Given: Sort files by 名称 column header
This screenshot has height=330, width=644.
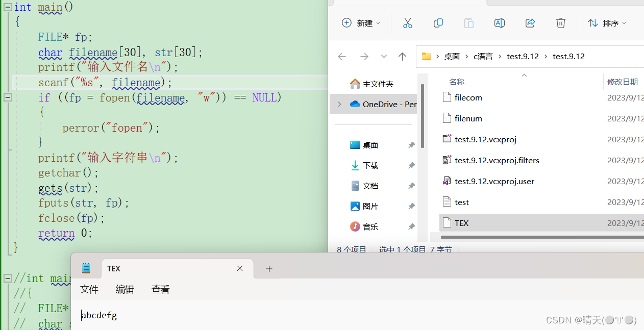Looking at the screenshot, I should point(456,82).
